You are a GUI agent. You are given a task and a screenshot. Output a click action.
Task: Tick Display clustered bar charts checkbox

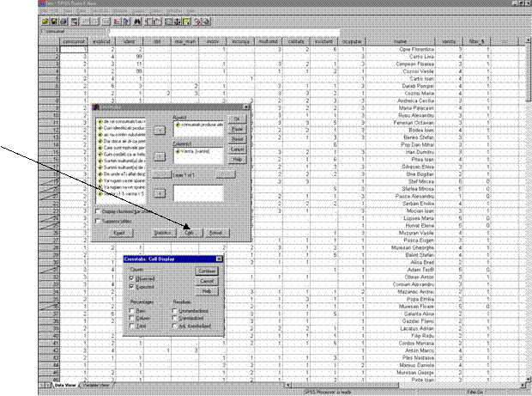click(x=98, y=211)
